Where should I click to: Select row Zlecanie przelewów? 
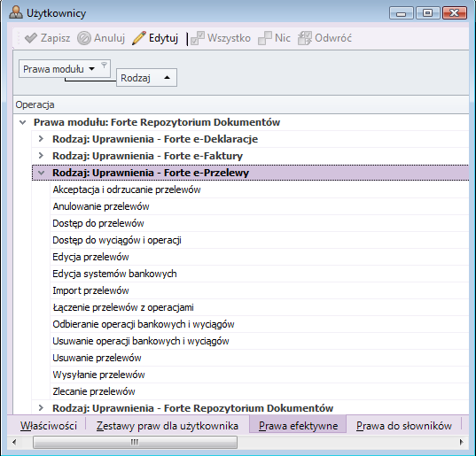tap(260, 391)
